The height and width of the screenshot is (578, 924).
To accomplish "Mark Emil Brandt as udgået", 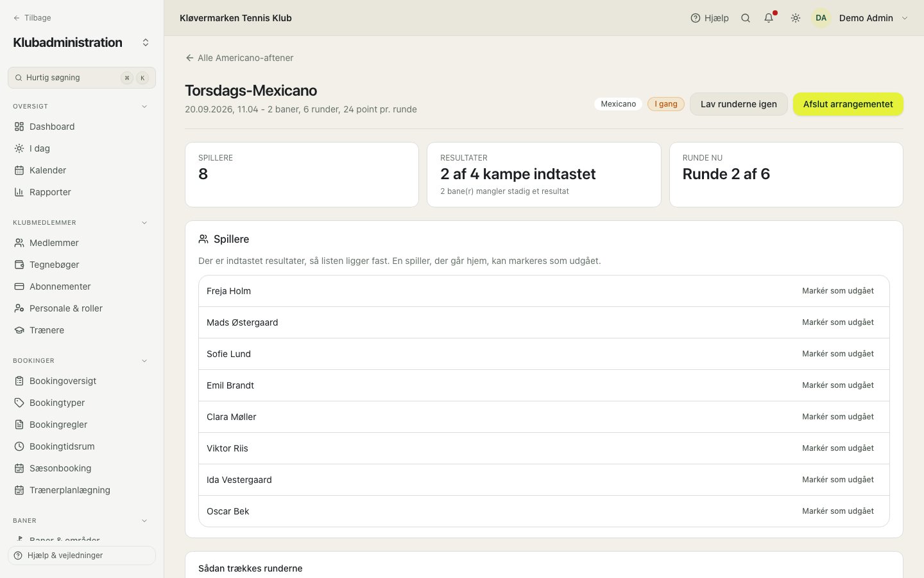I will [838, 385].
